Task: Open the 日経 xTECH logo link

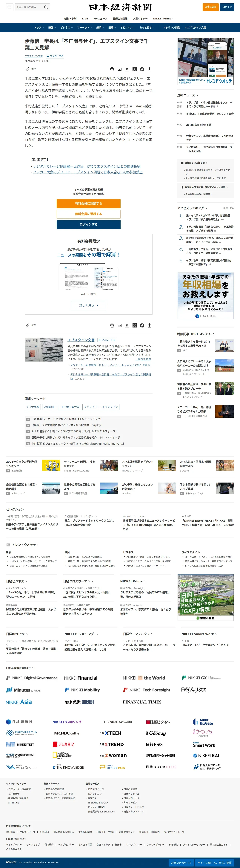Action: tap(110, 733)
